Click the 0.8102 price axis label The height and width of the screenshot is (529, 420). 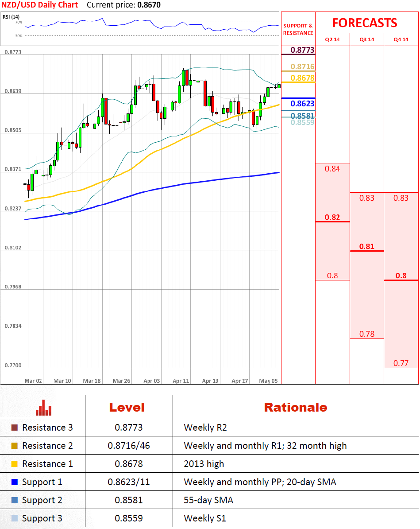13,248
